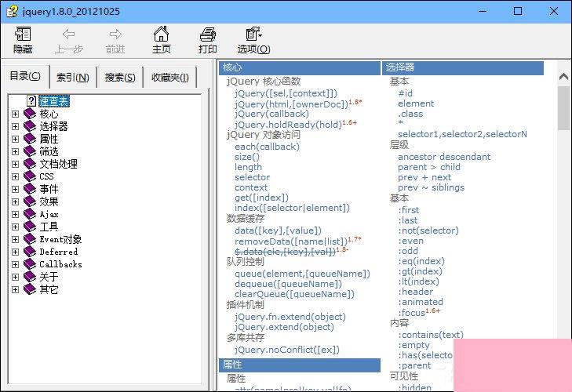This screenshot has height=392, width=572.
Task: Click the 属性 section header bar
Action: click(x=300, y=365)
